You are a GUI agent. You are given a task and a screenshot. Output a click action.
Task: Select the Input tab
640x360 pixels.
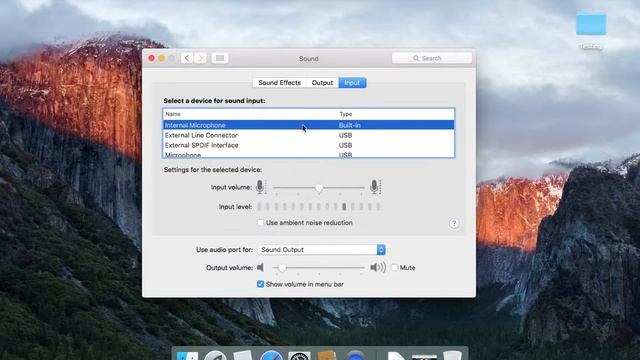(352, 83)
